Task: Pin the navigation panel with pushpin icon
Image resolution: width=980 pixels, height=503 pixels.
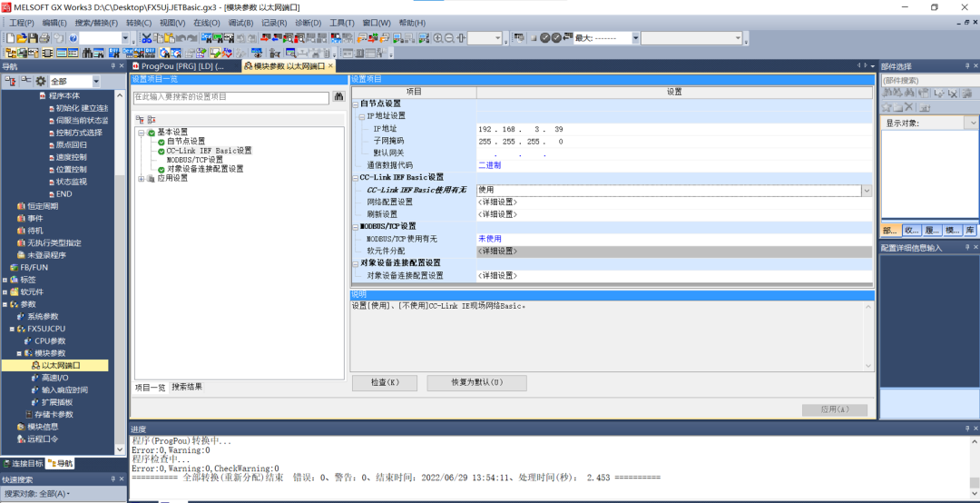Action: (x=113, y=66)
